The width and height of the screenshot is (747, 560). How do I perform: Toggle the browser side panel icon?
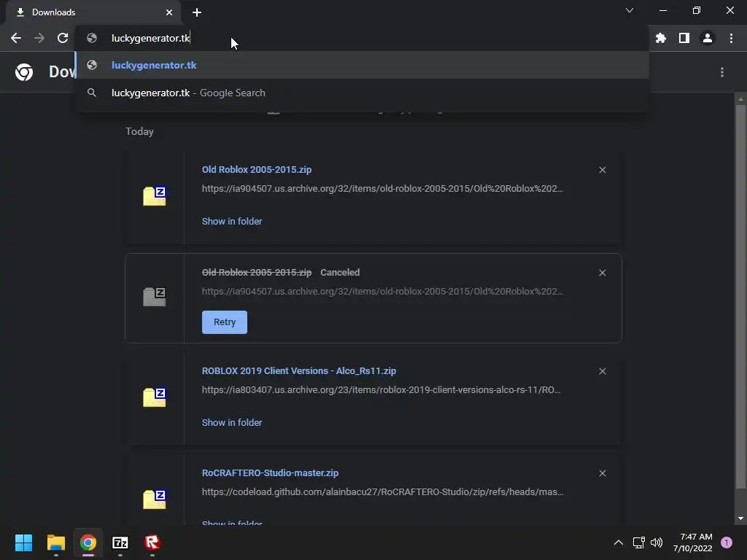[x=684, y=38]
